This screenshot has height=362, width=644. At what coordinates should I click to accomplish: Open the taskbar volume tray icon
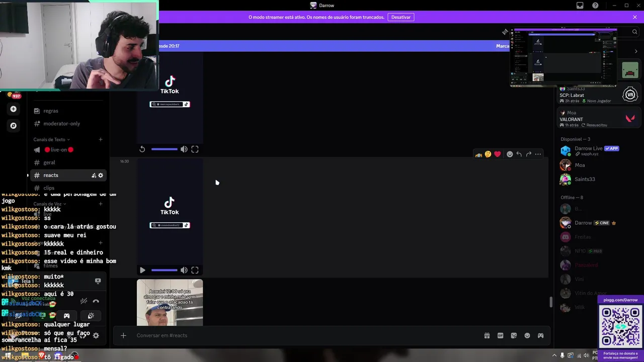coord(587,355)
